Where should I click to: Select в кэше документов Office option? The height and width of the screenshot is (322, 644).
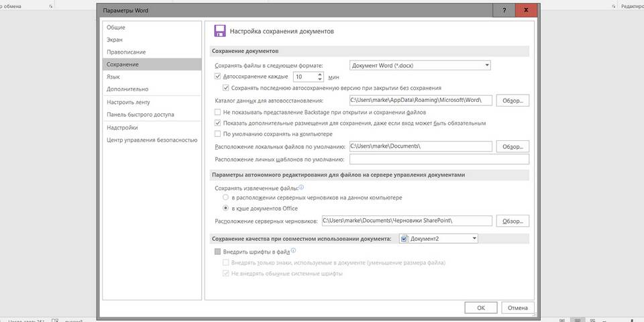tap(225, 208)
